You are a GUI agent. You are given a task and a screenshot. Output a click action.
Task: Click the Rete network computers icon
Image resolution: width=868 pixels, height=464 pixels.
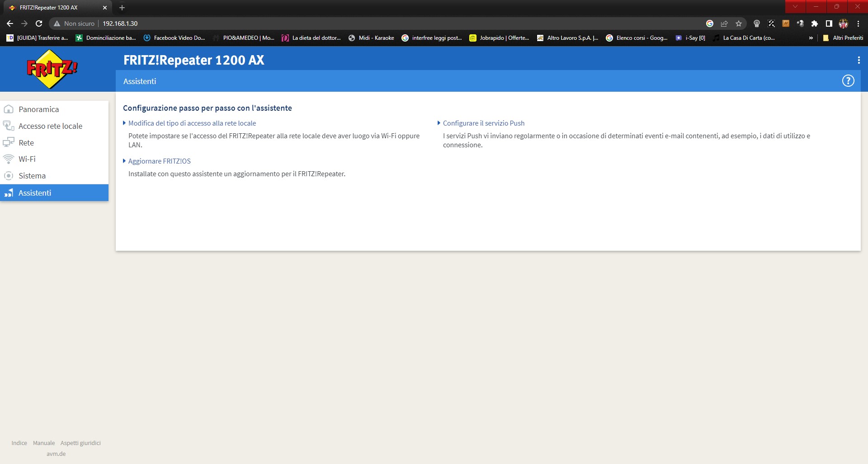pos(9,143)
